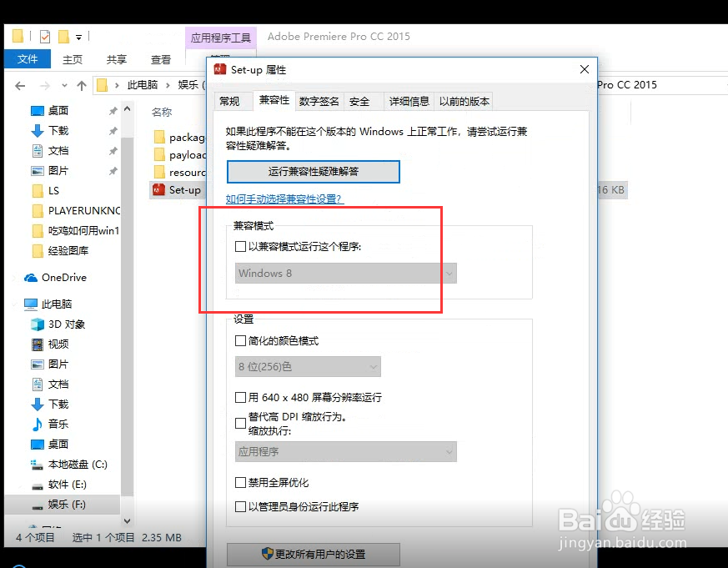Open the 应用程序 scaling dropdown
This screenshot has width=728, height=568.
346,451
